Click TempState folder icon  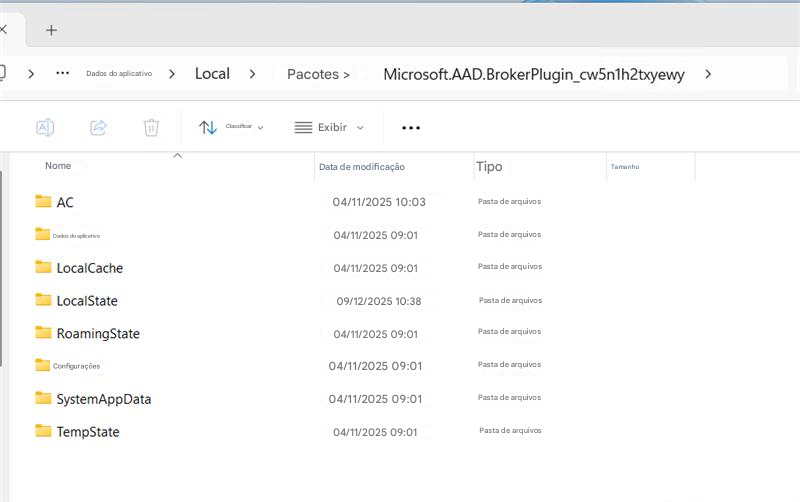43,431
